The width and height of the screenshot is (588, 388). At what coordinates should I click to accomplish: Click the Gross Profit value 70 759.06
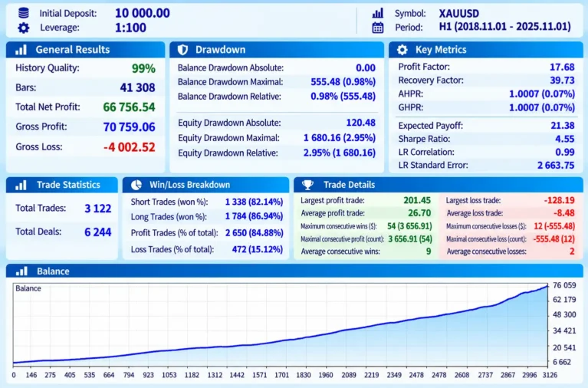tap(129, 127)
